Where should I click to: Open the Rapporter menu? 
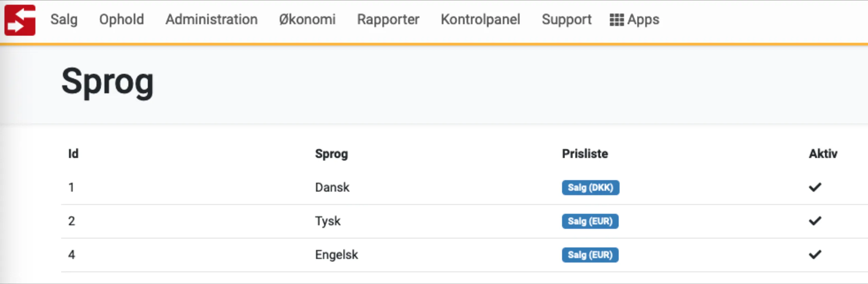tap(388, 20)
